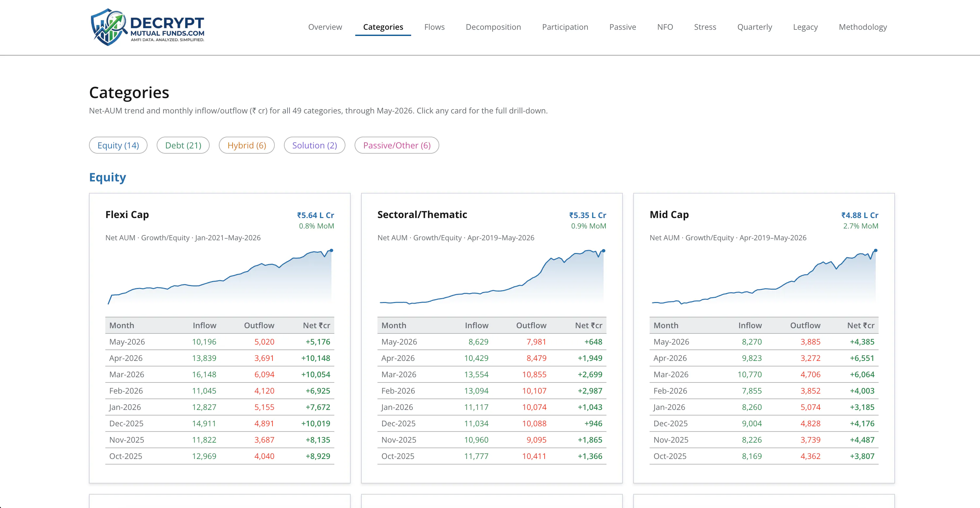Click Flexi Cap Mar-2026 outflow 6,094
Viewport: 980px width, 508px height.
(x=264, y=375)
